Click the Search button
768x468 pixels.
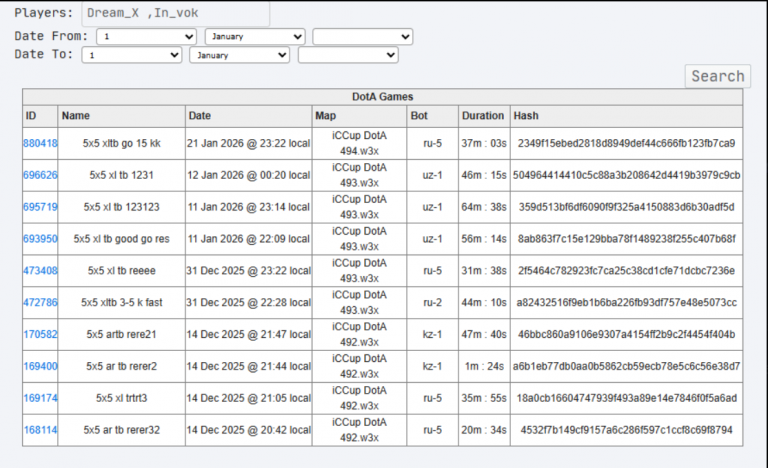pos(718,76)
